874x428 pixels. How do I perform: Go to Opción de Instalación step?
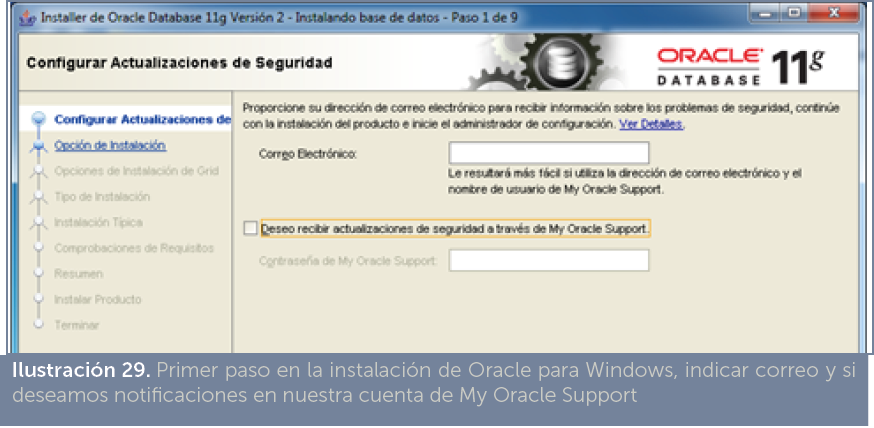[110, 145]
